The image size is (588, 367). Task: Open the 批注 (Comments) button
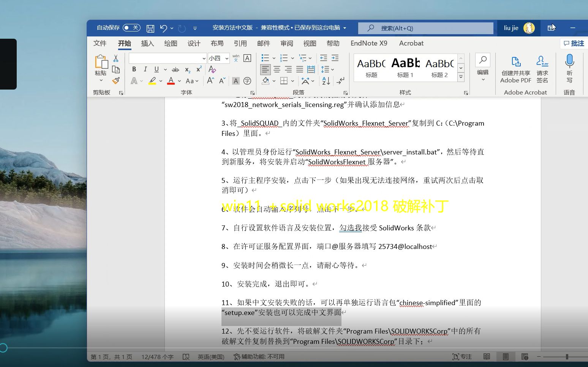(x=574, y=43)
